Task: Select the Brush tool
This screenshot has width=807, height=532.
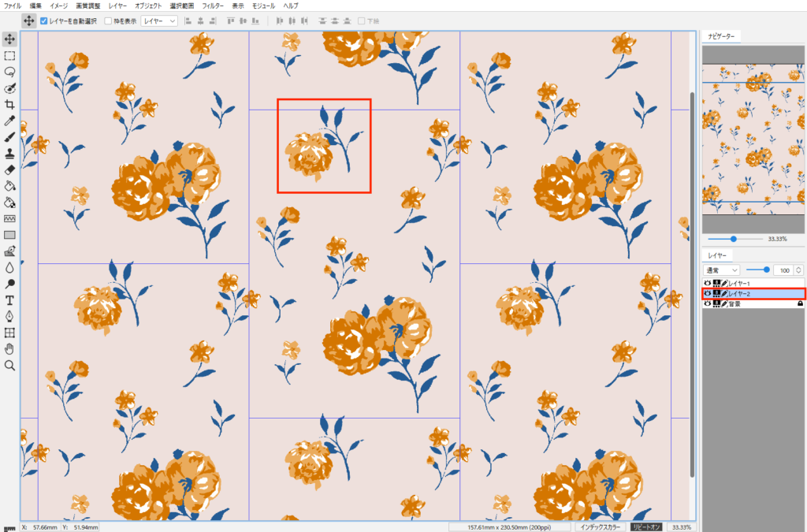Action: pos(9,137)
